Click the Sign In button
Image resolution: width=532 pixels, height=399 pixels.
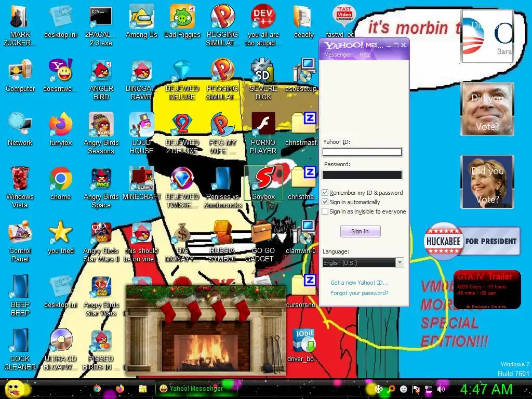[361, 231]
